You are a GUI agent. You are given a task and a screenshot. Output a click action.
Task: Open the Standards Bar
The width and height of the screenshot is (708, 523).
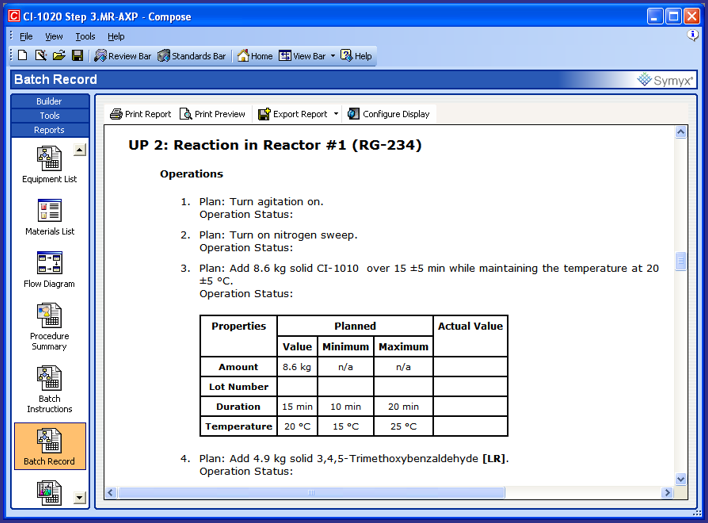tap(192, 56)
